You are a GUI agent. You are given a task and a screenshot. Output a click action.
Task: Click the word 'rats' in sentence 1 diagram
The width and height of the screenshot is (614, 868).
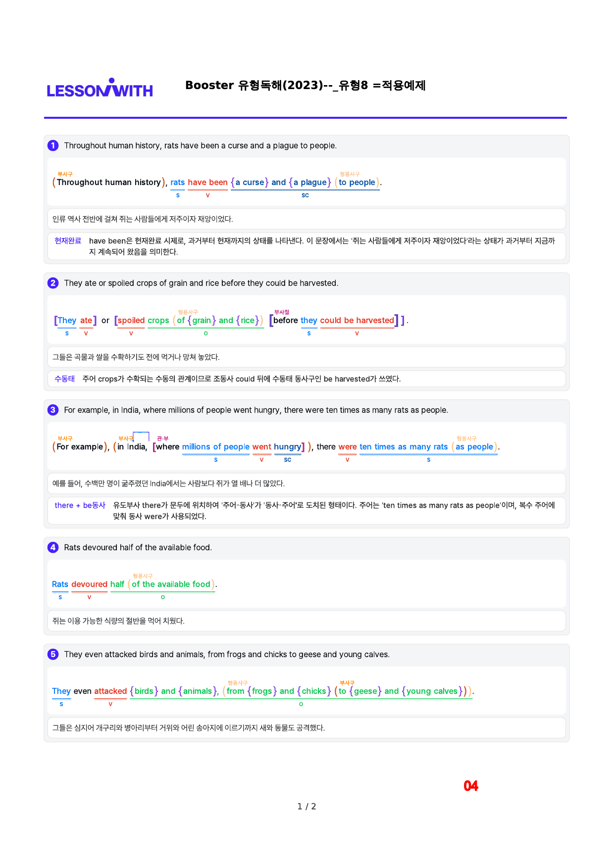tap(178, 182)
